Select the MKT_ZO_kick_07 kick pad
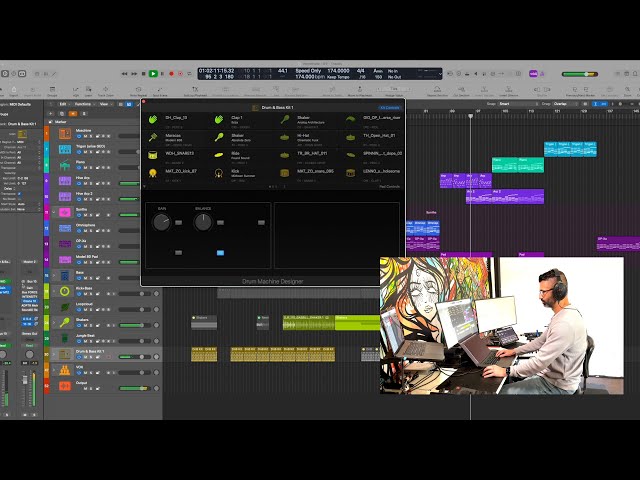This screenshot has width=640, height=480. coord(176,174)
